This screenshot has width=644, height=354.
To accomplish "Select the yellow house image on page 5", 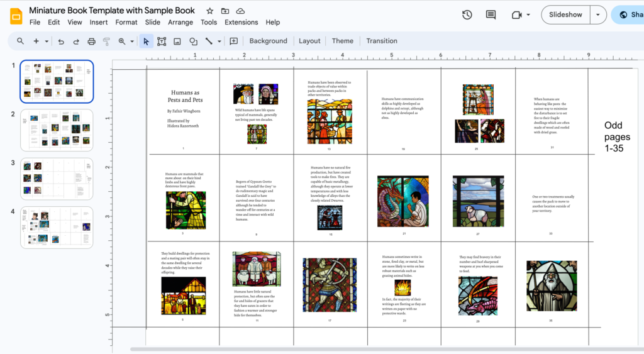I will click(x=183, y=296).
